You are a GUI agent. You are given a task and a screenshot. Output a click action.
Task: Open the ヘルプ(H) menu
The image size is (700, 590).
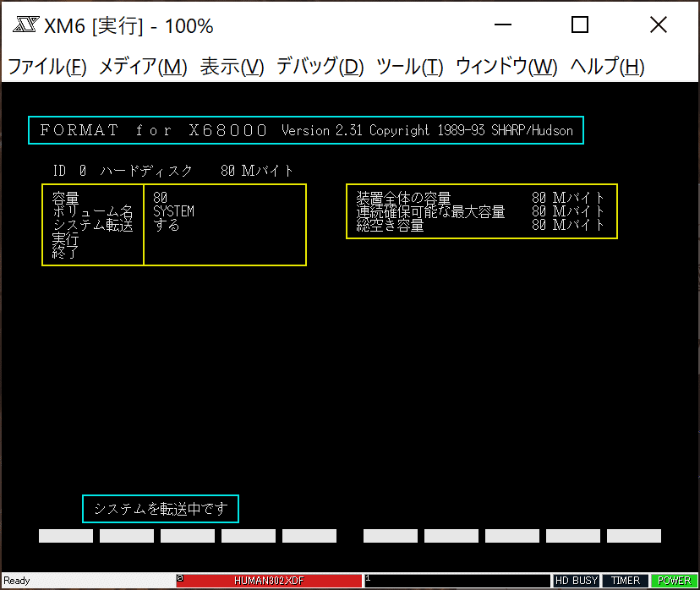click(608, 67)
